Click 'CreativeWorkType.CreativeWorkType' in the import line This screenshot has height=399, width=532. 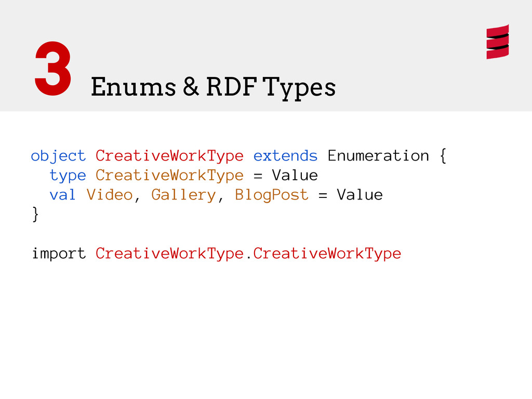click(x=248, y=254)
